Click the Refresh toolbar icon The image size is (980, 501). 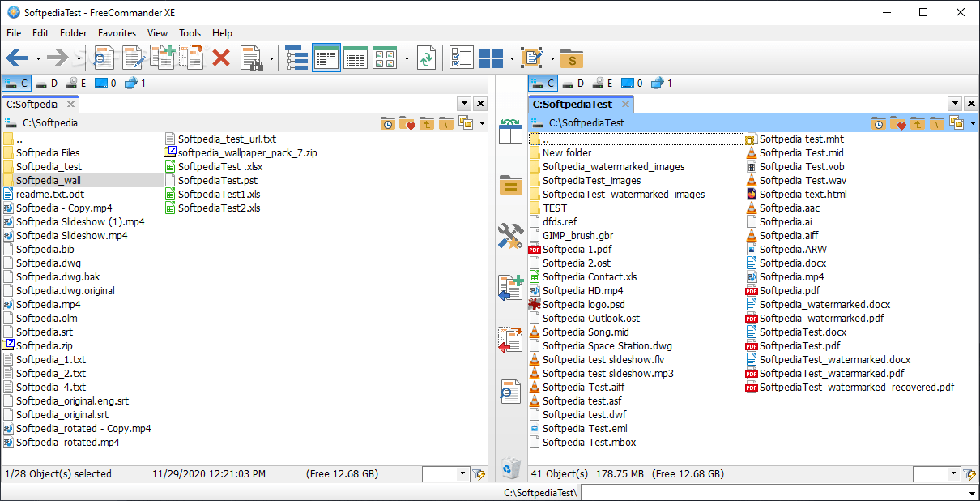[427, 58]
